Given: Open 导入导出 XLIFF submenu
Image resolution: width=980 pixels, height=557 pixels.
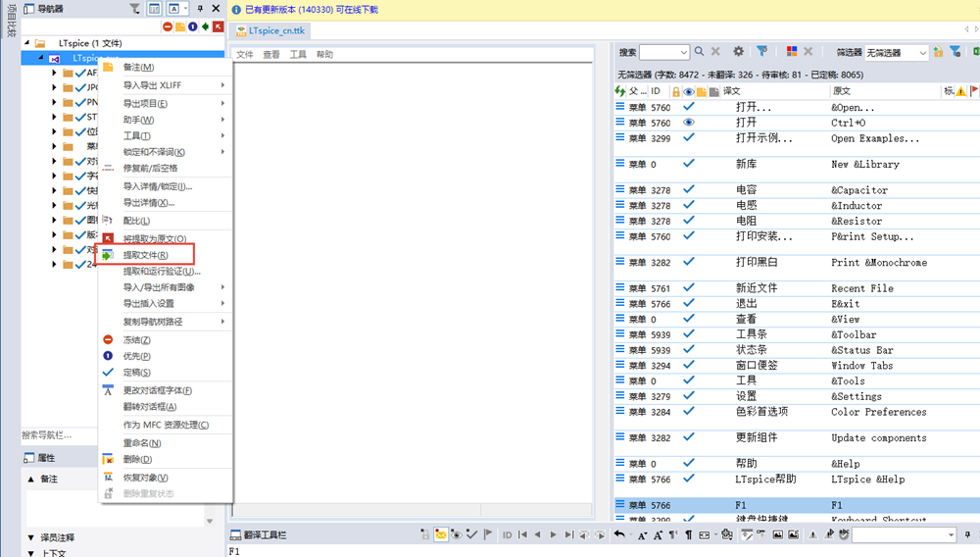Looking at the screenshot, I should coord(166,85).
